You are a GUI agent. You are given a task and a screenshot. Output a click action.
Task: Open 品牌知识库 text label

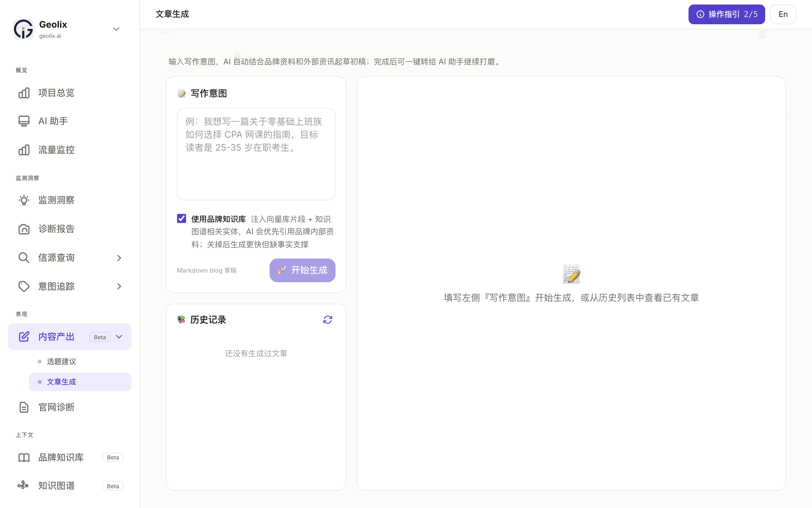[61, 457]
